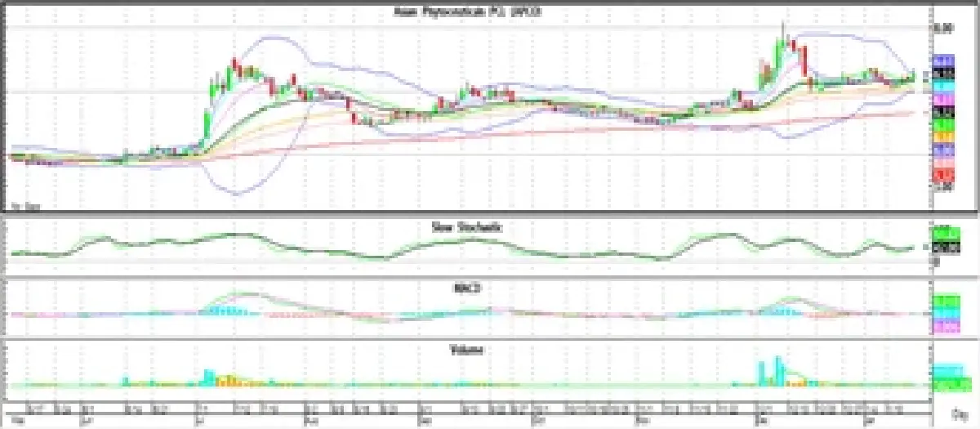Click the green value tag in Slow Stochastic panel
Viewport: 980px width, 429px height.
pos(946,234)
